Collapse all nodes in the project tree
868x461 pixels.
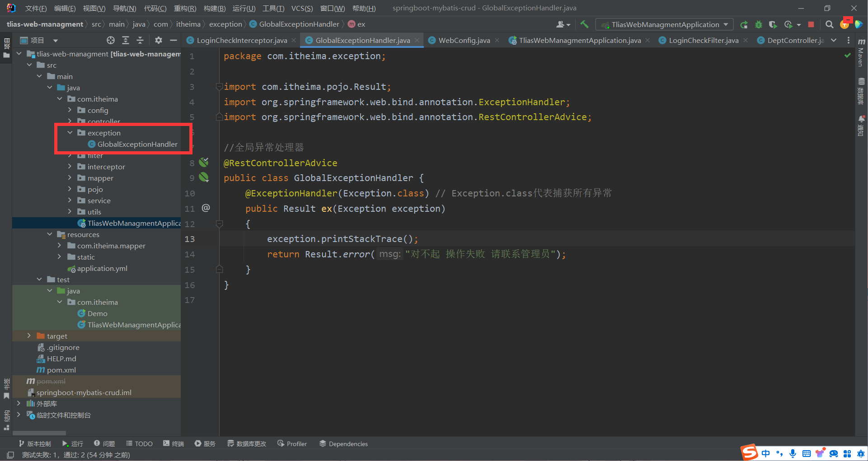point(140,40)
